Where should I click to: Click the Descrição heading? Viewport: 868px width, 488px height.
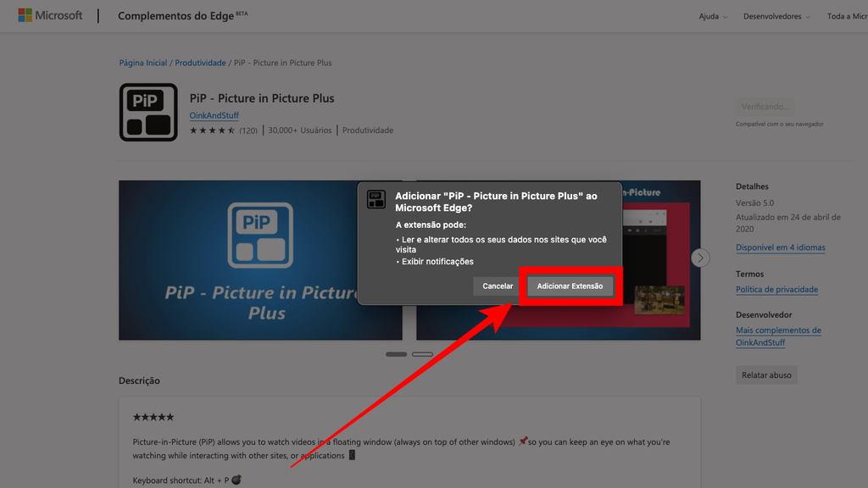tap(140, 380)
